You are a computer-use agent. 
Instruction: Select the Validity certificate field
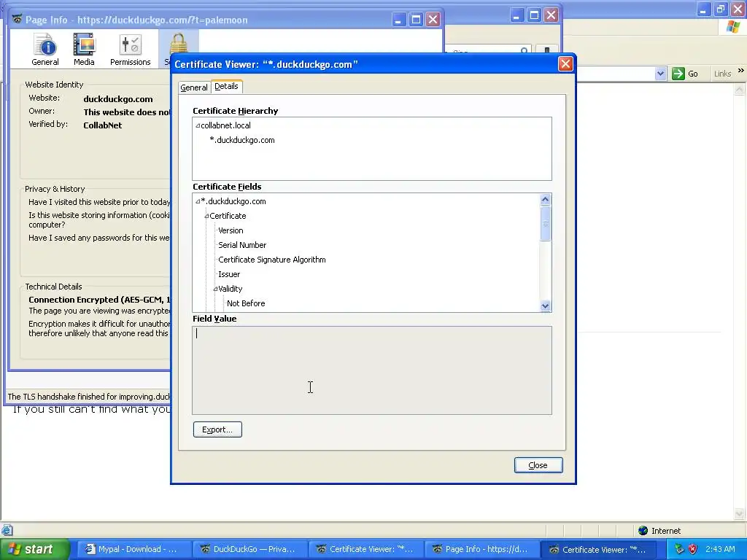(230, 289)
